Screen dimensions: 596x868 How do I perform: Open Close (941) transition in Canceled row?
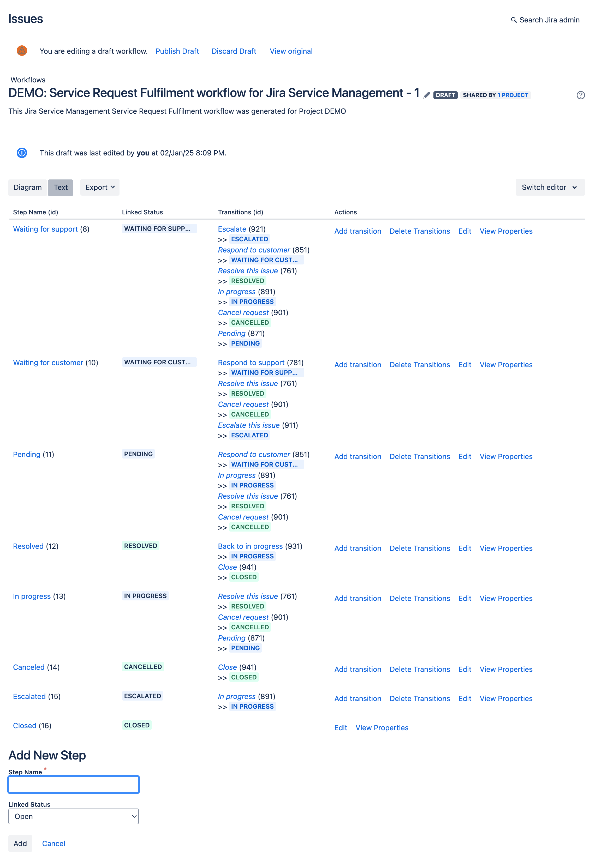(227, 667)
